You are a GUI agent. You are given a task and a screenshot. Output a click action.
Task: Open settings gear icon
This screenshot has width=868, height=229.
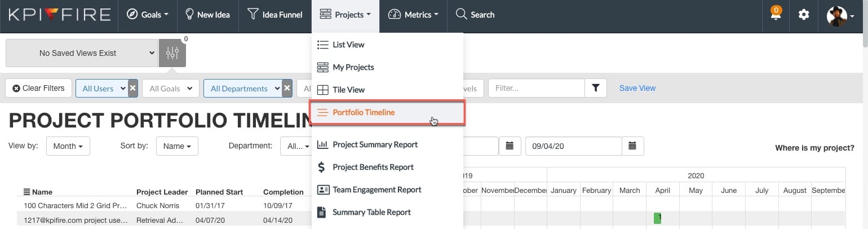pyautogui.click(x=804, y=15)
